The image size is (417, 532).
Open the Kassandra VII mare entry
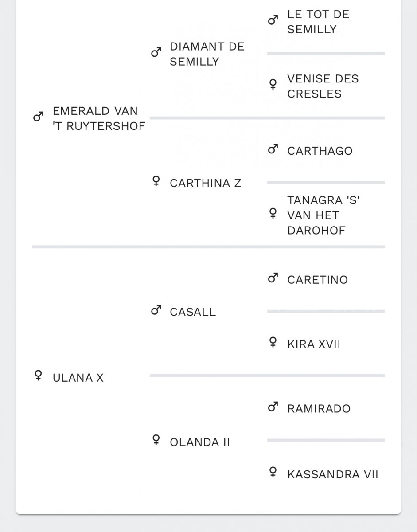(x=333, y=474)
